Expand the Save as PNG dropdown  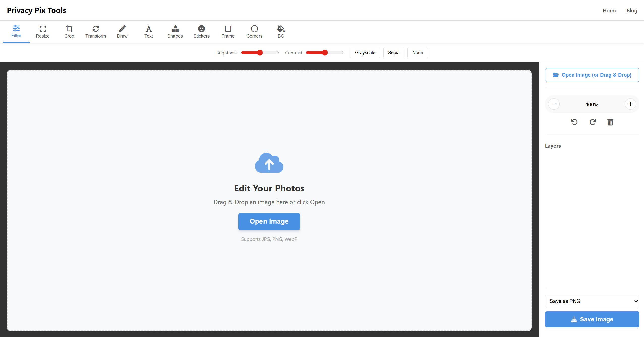[x=592, y=301]
